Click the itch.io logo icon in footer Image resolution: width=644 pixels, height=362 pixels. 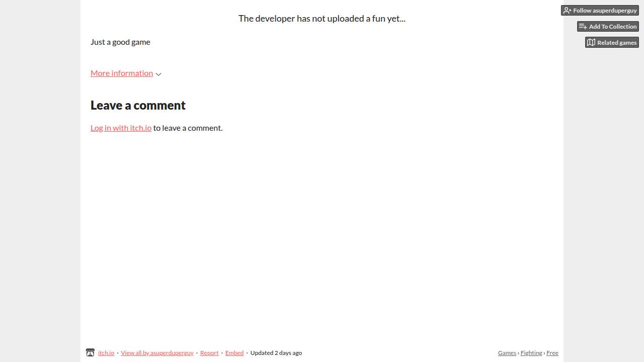click(90, 353)
